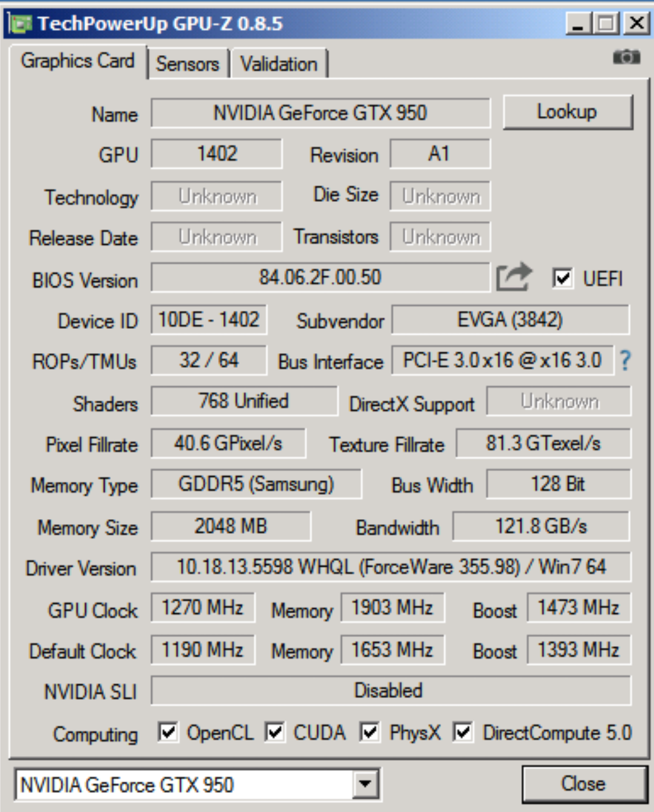
Task: Click the current Memory clock 1903 MHz
Action: [x=392, y=608]
